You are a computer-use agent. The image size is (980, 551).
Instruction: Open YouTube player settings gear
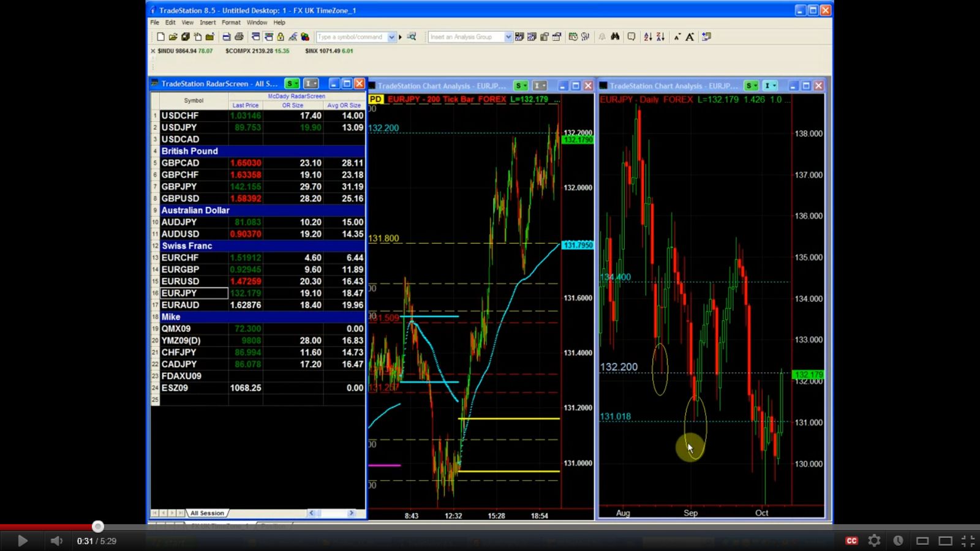(x=874, y=541)
